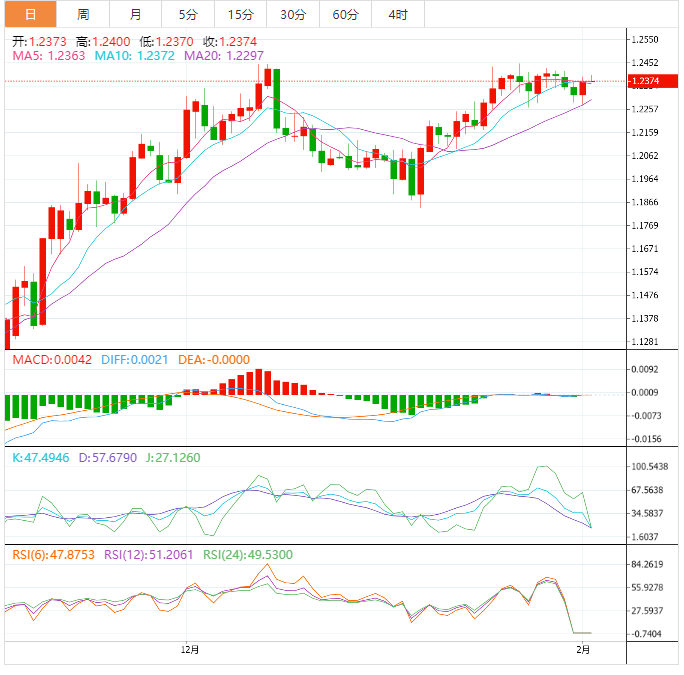Click the 55.9278 RSI axis label
This screenshot has height=675, width=684.
coord(647,587)
